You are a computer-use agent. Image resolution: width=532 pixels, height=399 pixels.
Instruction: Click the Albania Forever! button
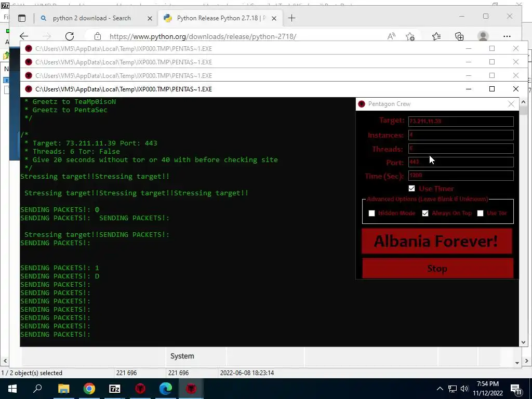(x=436, y=241)
